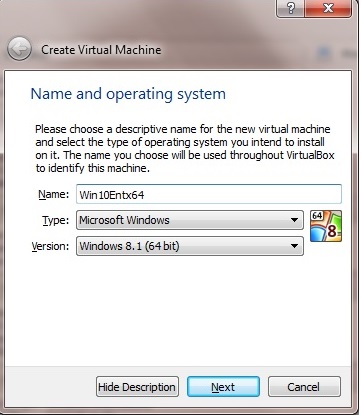The width and height of the screenshot is (361, 415).
Task: Click the Hide Description button
Action: (x=137, y=387)
